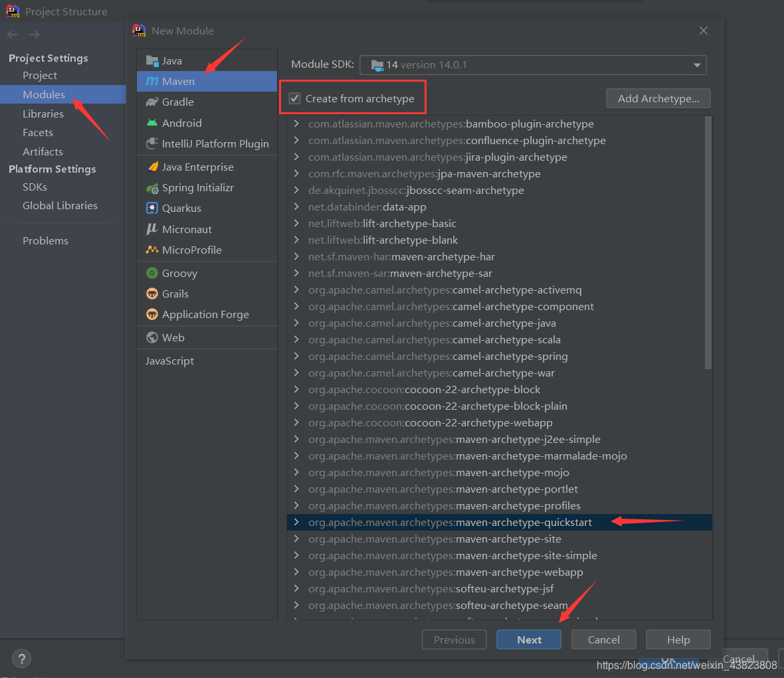The width and height of the screenshot is (784, 678).
Task: Select the cocoon-22-archetype-webapp row
Action: click(500, 423)
